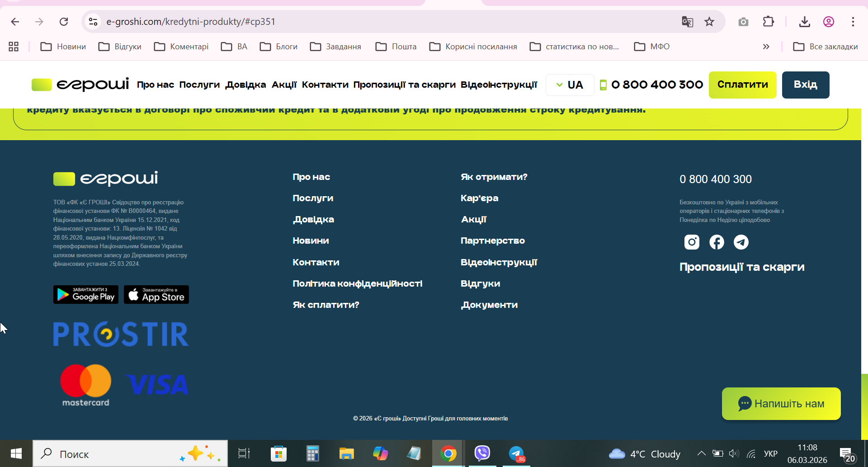Open the Instagram social icon in footer
This screenshot has width=868, height=467.
(692, 242)
